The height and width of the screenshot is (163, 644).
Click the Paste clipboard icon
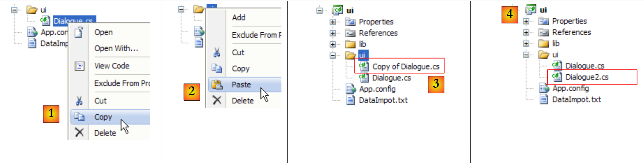217,85
